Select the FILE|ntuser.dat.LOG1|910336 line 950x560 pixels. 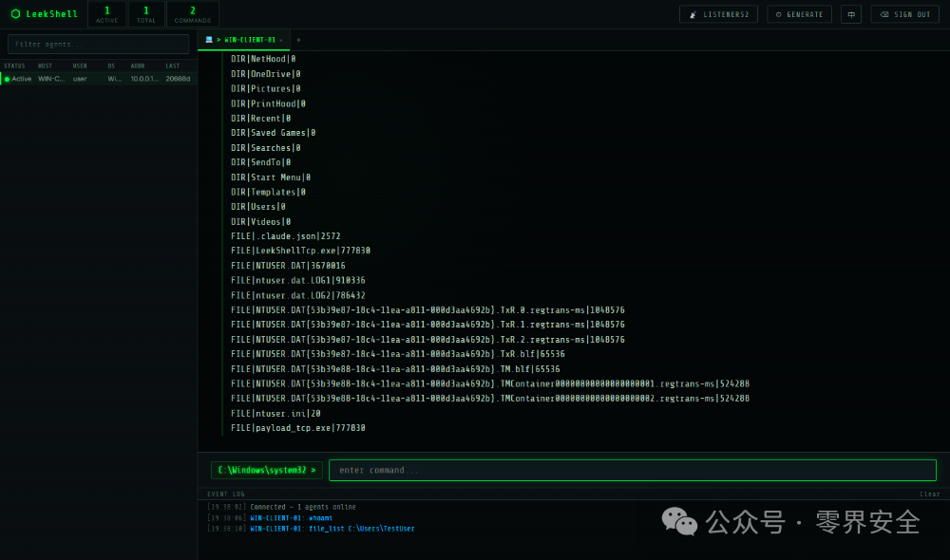coord(298,280)
